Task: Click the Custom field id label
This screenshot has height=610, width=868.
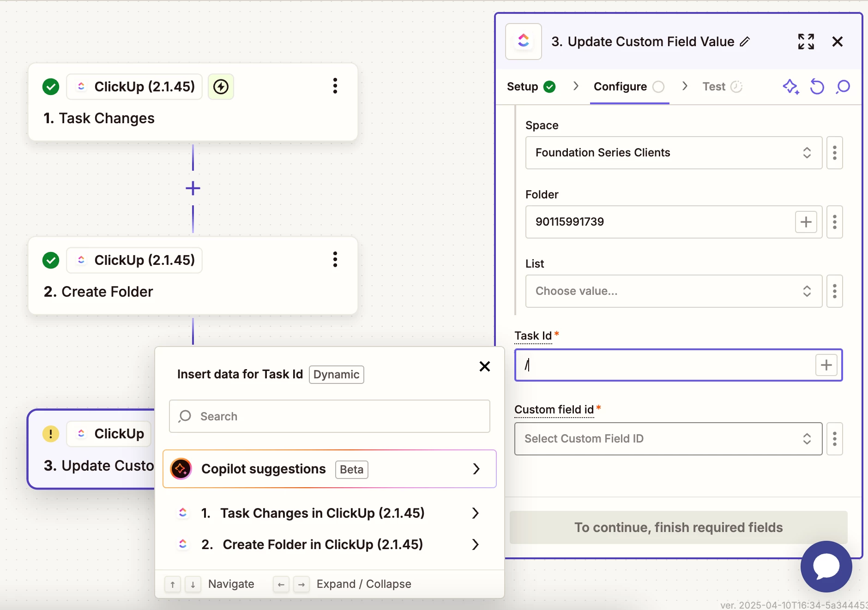Action: [554, 409]
